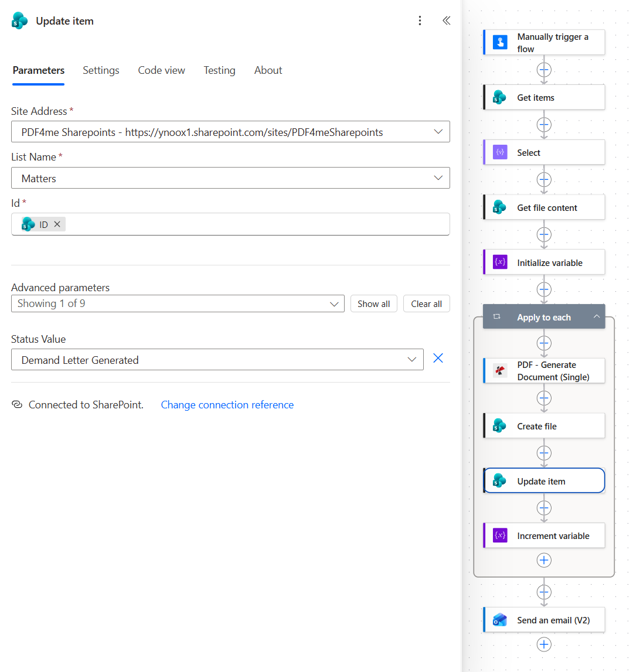The height and width of the screenshot is (672, 633).
Task: Select the Send an email (V2) card
Action: click(x=544, y=620)
